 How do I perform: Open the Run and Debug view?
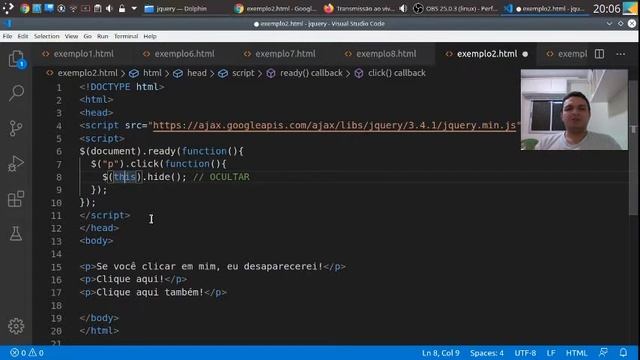pos(16,163)
